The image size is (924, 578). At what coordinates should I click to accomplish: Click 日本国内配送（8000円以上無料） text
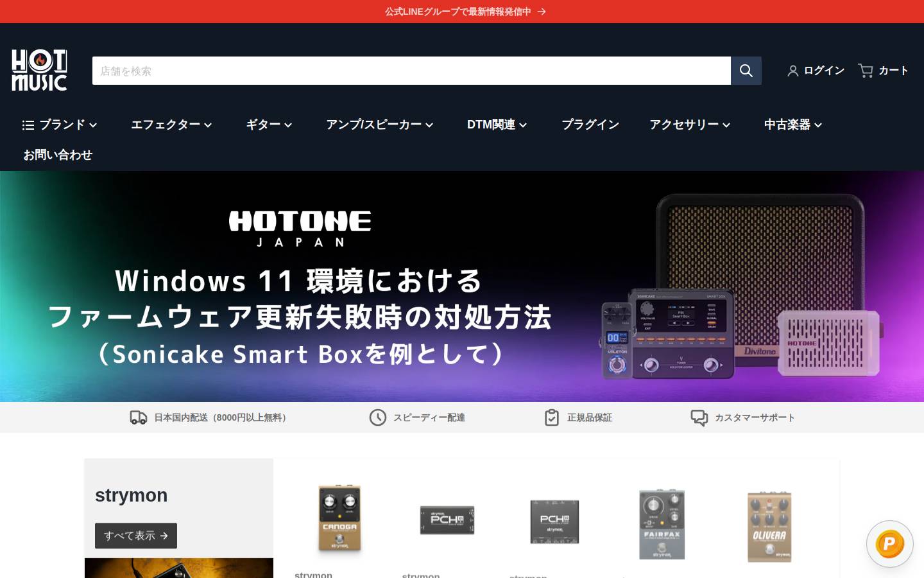pos(222,417)
